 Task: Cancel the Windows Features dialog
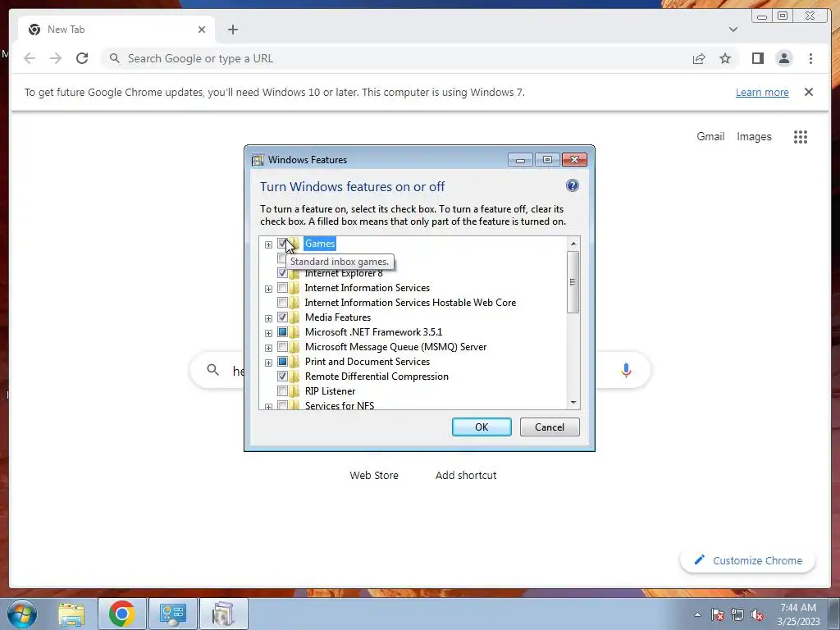(550, 427)
